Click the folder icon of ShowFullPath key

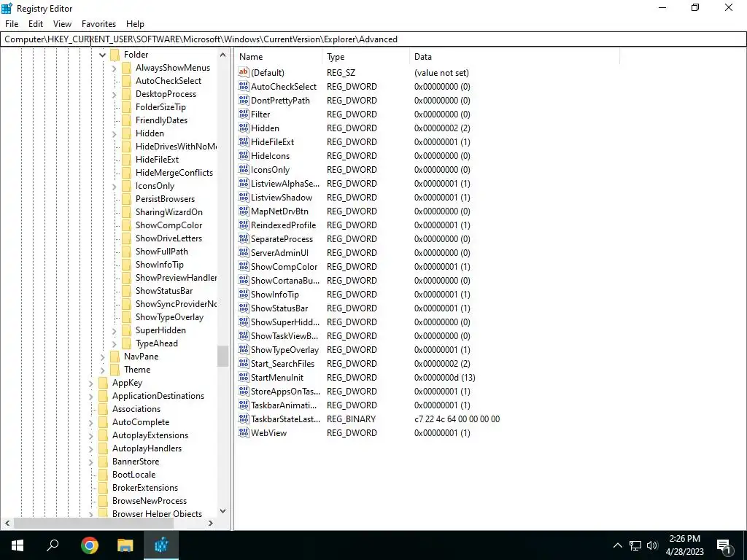127,252
